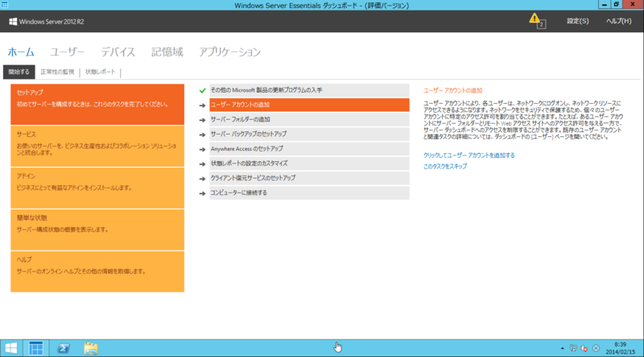Image resolution: width=644 pixels, height=357 pixels.
Task: Select the 正常性の監視 sub-tab
Action: click(x=57, y=72)
